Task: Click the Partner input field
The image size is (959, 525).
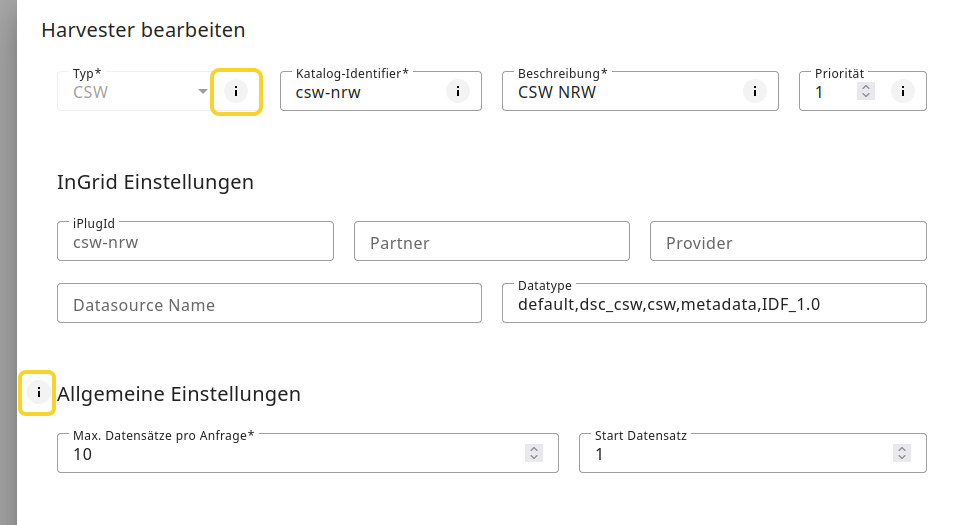Action: [x=491, y=243]
